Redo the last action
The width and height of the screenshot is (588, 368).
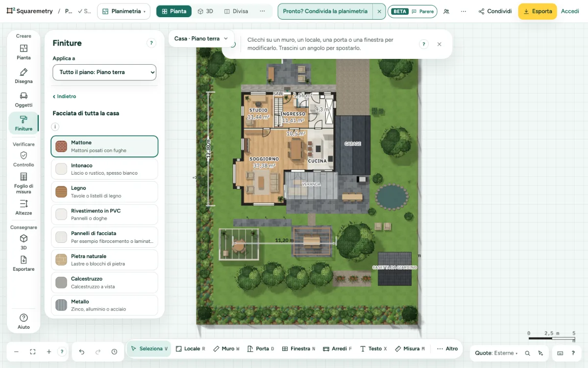click(x=98, y=352)
